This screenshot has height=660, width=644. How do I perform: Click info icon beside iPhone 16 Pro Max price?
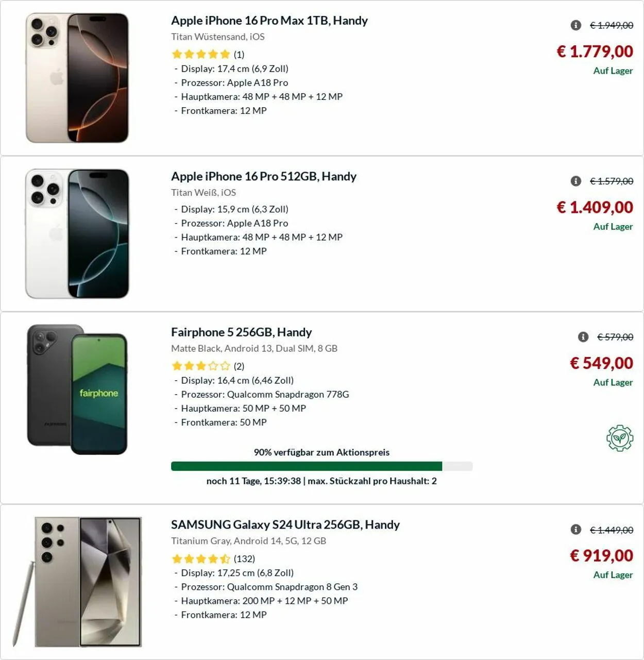[576, 25]
